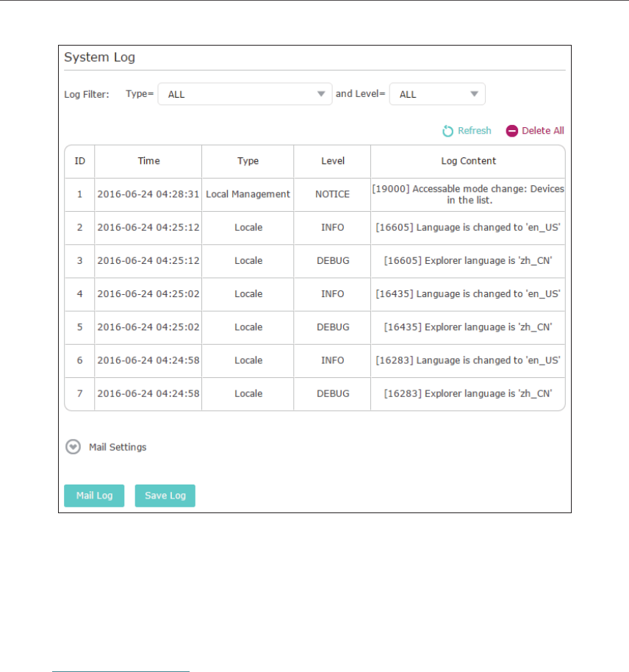This screenshot has height=672, width=629.
Task: Click the Locale type cell in row 2
Action: point(248,228)
